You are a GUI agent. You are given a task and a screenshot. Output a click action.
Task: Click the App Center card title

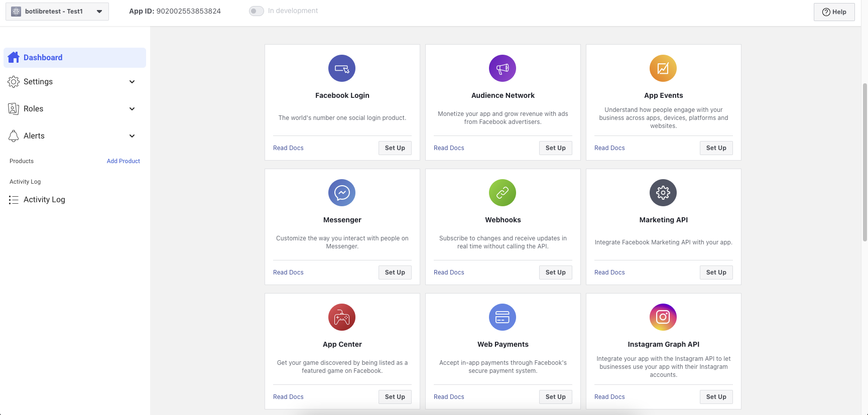[x=342, y=344]
